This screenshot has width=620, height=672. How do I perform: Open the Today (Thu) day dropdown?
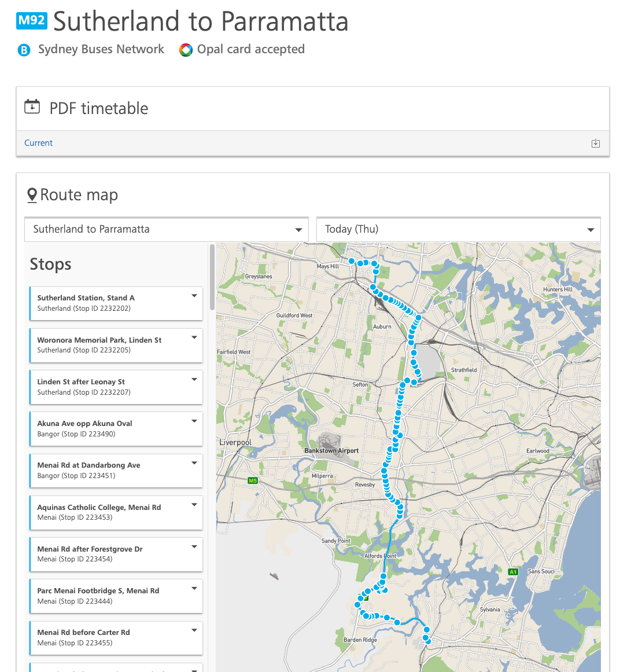click(458, 229)
